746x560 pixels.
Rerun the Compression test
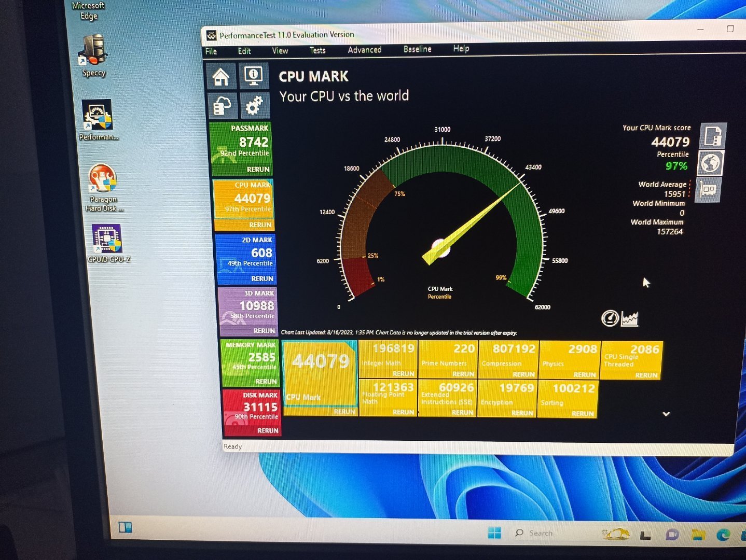(x=523, y=374)
